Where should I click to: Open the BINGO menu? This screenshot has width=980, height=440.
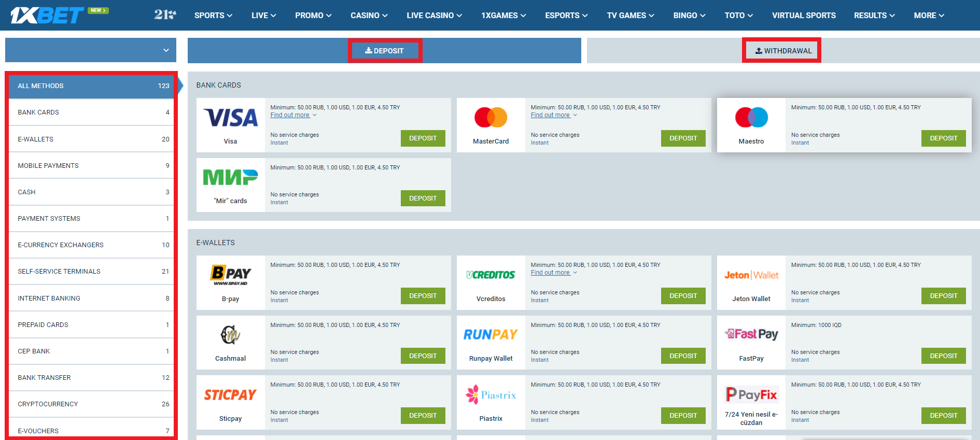tap(689, 16)
